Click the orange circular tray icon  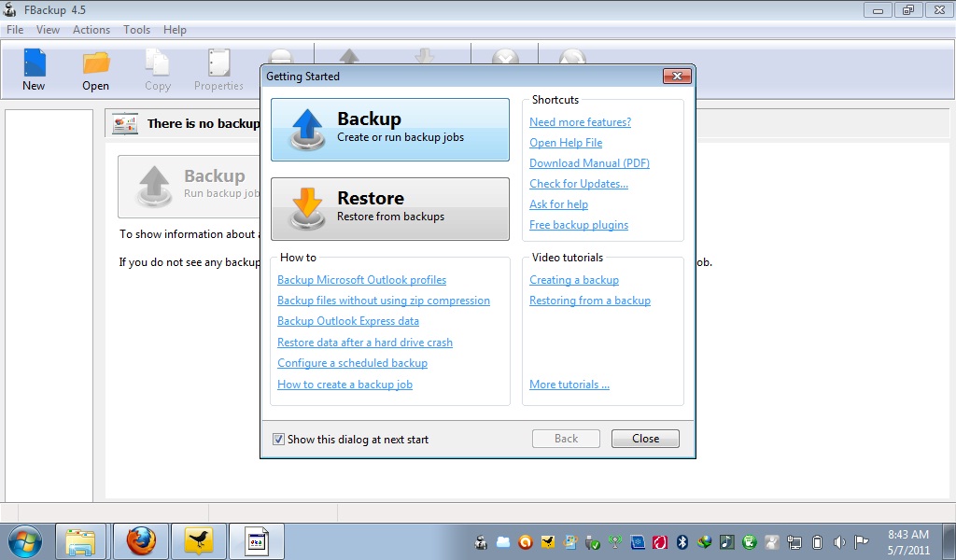526,541
